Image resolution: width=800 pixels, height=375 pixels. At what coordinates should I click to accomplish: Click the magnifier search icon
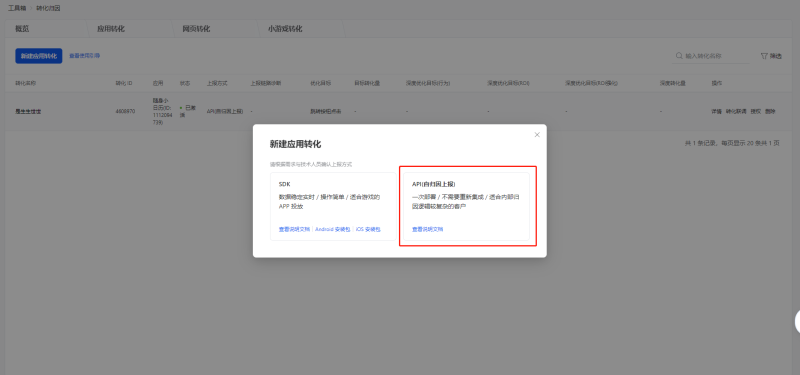[x=679, y=56]
